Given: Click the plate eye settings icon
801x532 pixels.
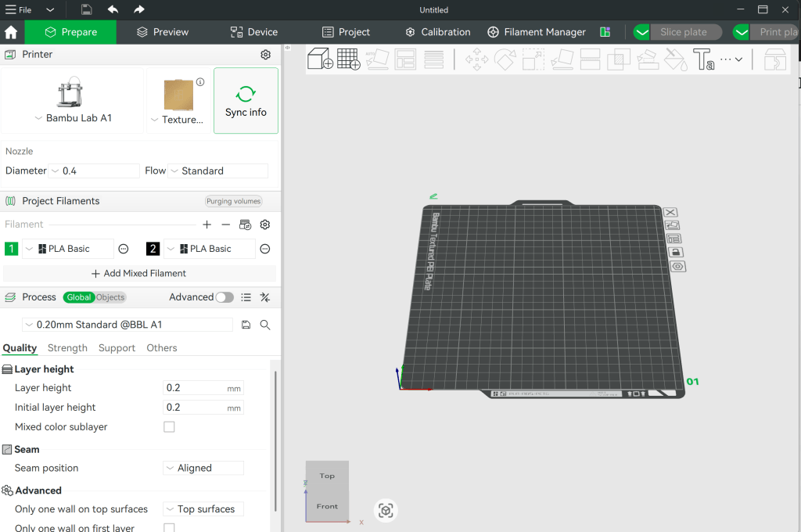Looking at the screenshot, I should [677, 266].
